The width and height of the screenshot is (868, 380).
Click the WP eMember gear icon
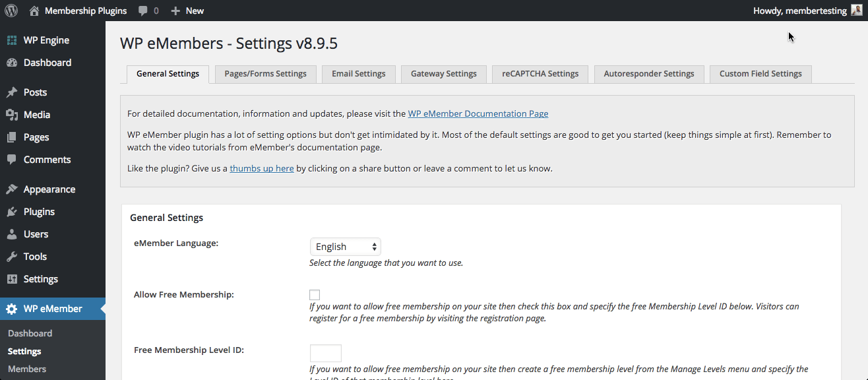[12, 309]
